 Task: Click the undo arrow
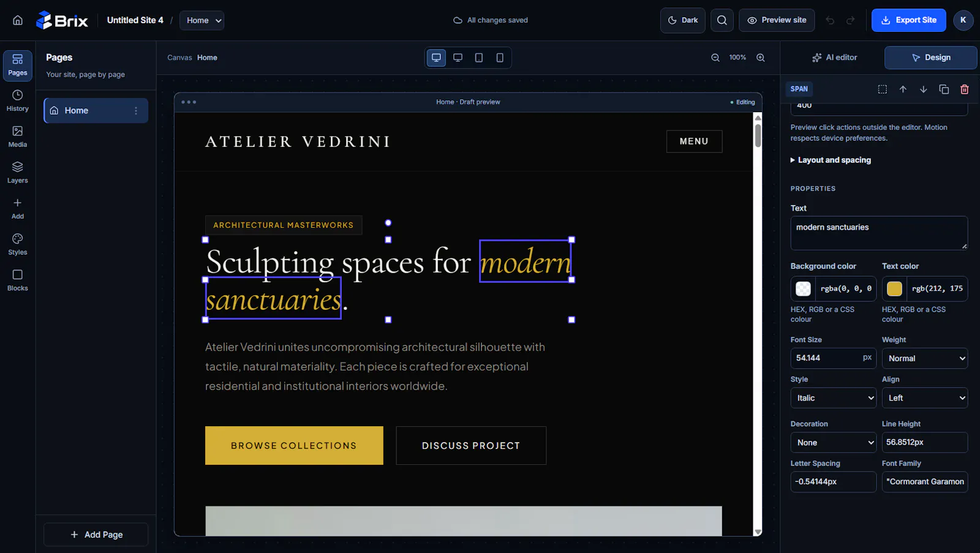[x=830, y=20]
